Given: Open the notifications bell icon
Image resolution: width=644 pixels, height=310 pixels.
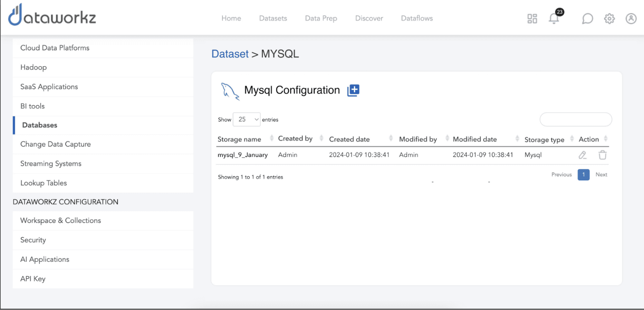Looking at the screenshot, I should (x=554, y=19).
